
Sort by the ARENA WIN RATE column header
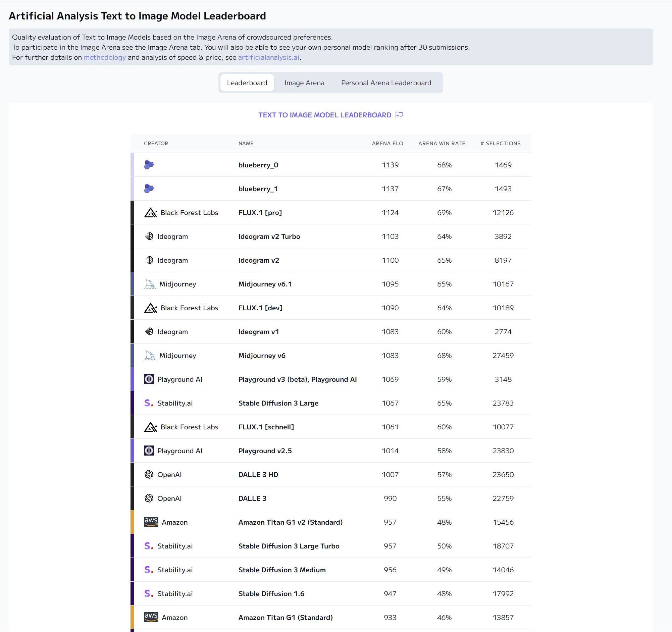tap(442, 143)
